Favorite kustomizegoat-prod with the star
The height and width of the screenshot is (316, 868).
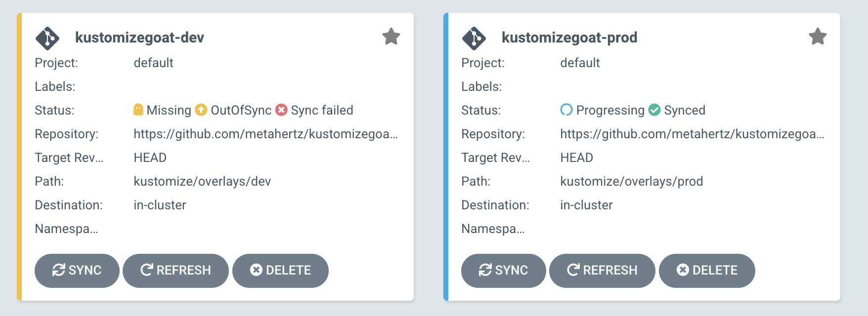[818, 37]
